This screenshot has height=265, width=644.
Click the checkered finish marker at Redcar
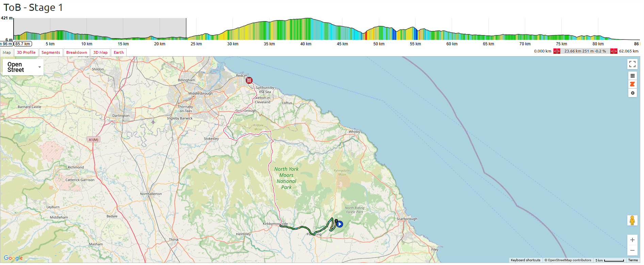coord(249,80)
